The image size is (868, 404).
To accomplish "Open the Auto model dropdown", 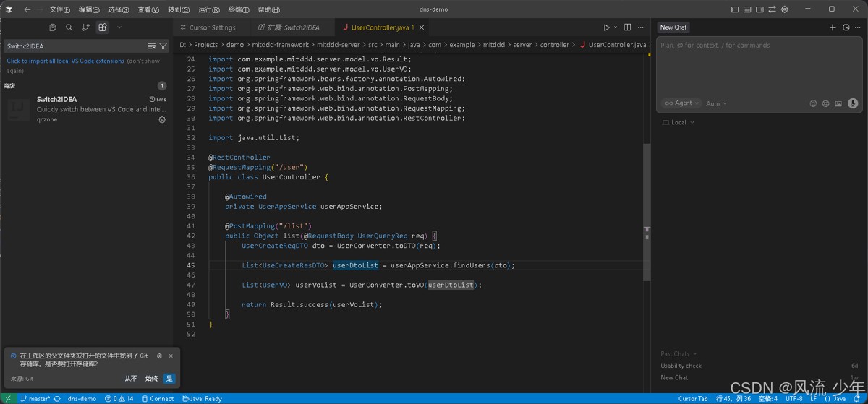I will [716, 103].
